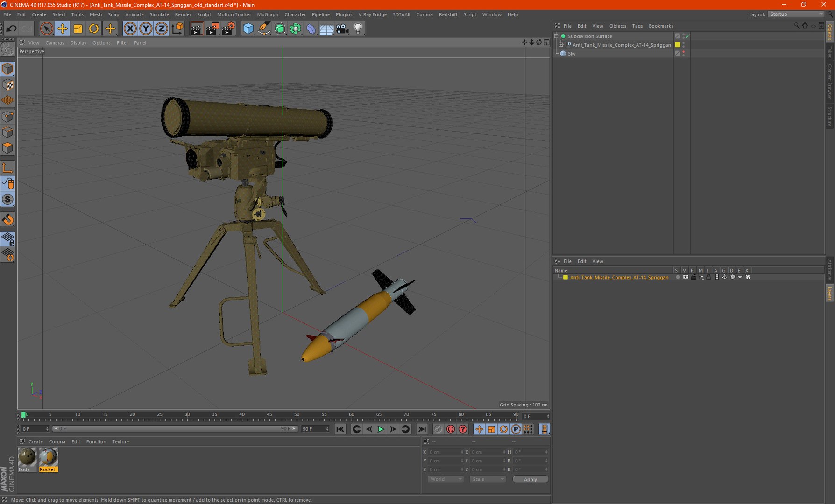Click Make Editable icon in left toolbar
This screenshot has width=835, height=504.
[x=7, y=49]
